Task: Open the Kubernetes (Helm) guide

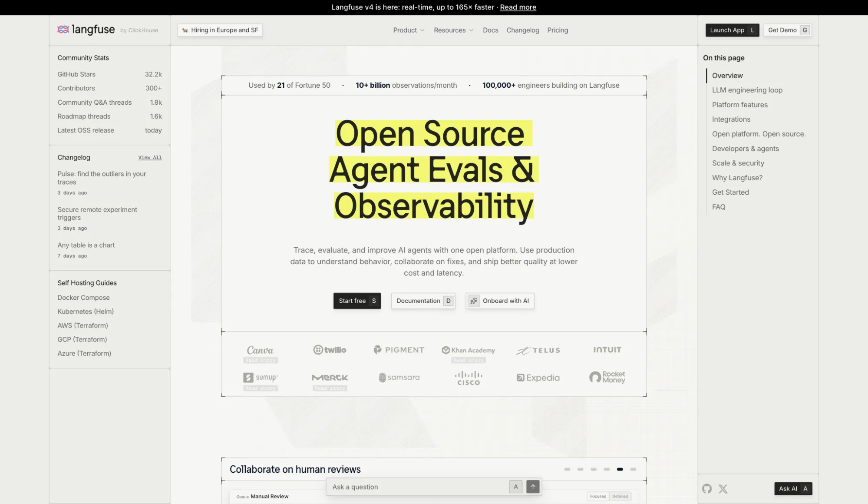Action: tap(86, 312)
